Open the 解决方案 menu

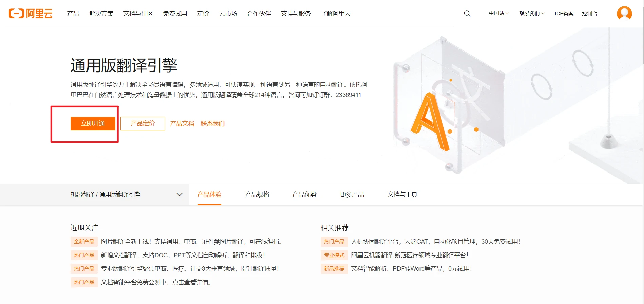101,14
